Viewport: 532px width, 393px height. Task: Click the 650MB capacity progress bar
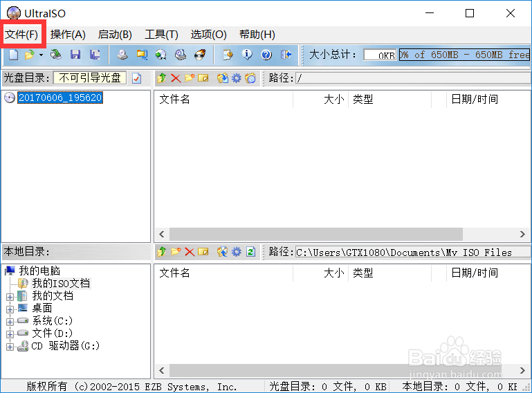(464, 55)
